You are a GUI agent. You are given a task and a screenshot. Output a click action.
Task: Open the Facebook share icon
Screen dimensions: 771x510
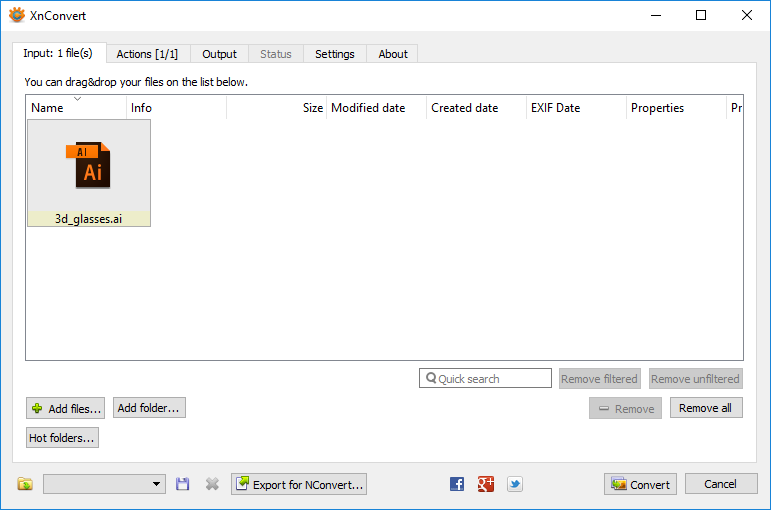coord(457,484)
